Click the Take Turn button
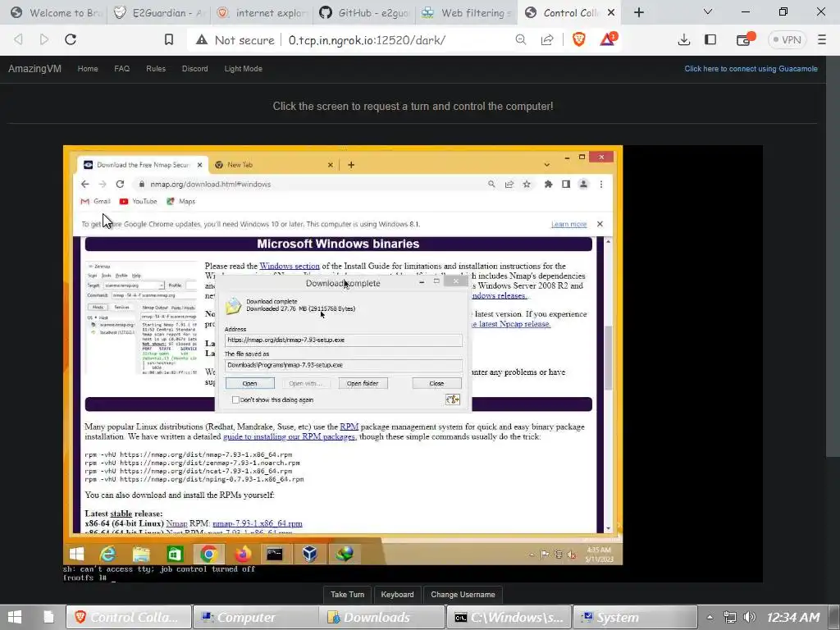840x630 pixels. 347,594
